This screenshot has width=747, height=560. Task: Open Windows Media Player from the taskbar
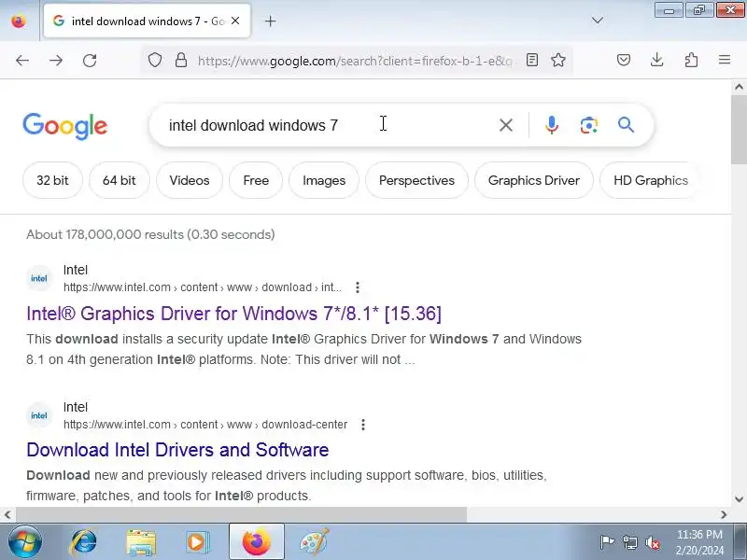(x=197, y=542)
